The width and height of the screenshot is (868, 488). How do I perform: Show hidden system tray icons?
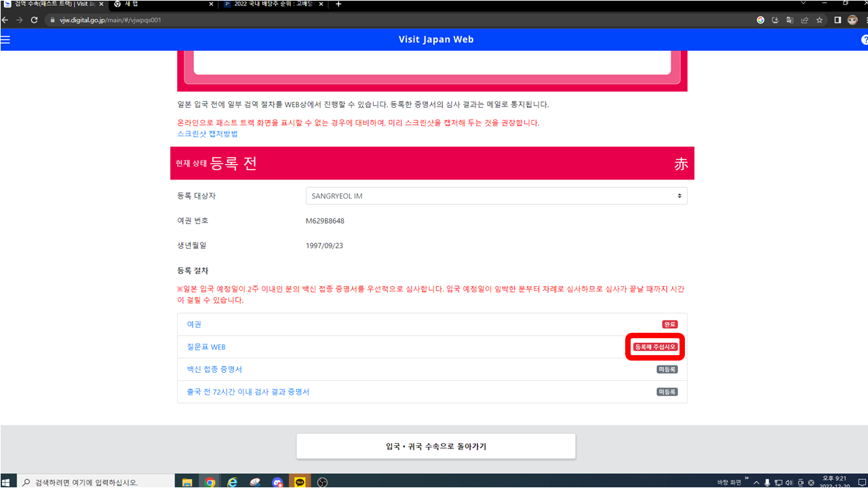point(757,483)
